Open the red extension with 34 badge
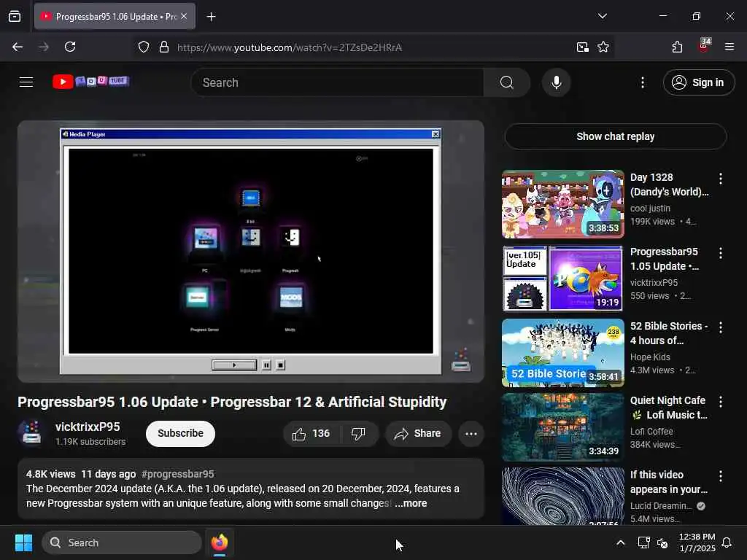This screenshot has height=560, width=747. [x=704, y=46]
